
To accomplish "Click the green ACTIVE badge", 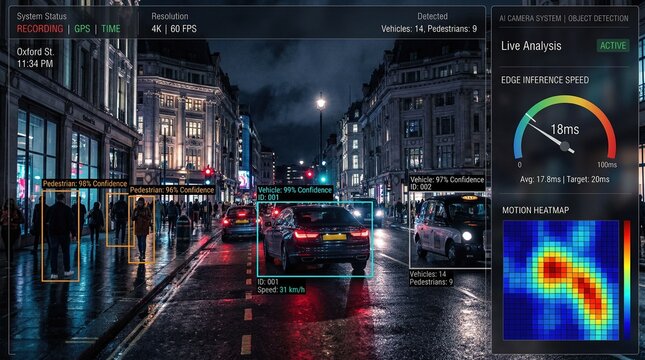I will click(613, 46).
